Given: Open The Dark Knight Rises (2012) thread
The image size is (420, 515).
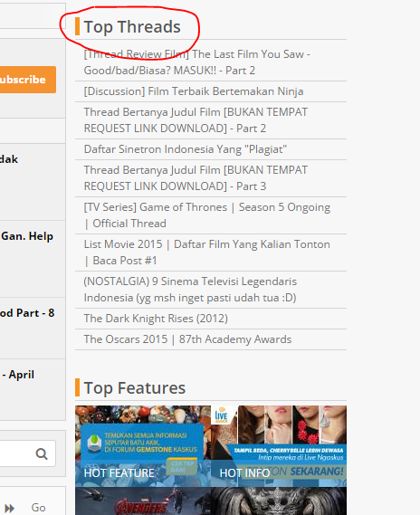Looking at the screenshot, I should [156, 319].
